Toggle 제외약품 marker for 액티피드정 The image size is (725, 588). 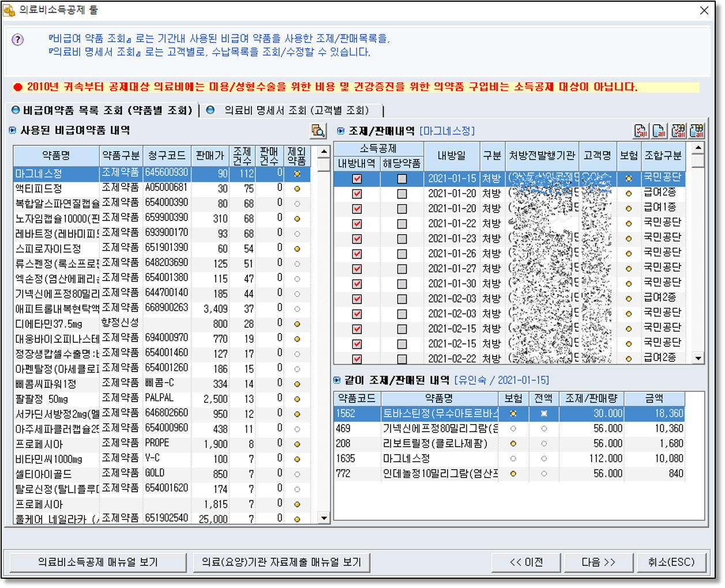coord(297,189)
